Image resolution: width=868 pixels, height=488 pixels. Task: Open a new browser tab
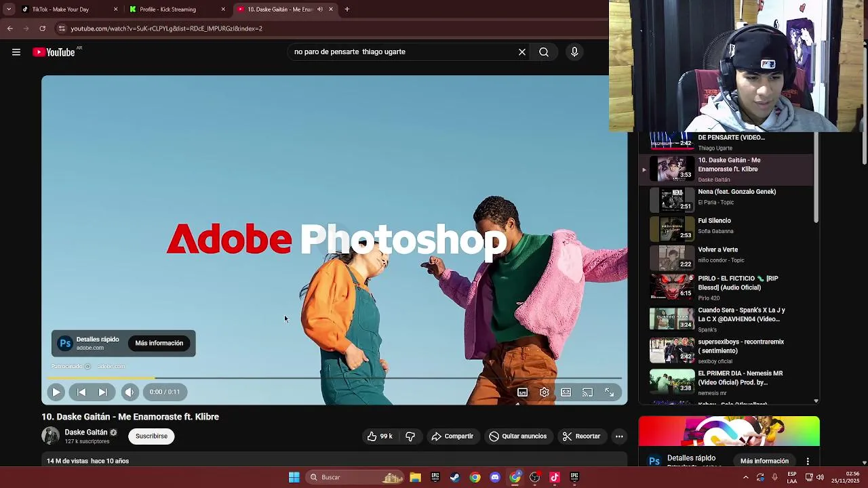(347, 9)
